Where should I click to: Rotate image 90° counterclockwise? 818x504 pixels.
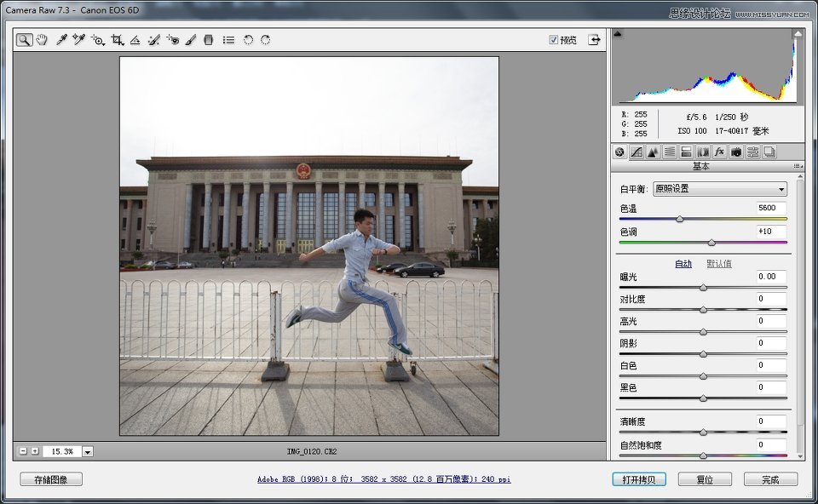(x=248, y=40)
